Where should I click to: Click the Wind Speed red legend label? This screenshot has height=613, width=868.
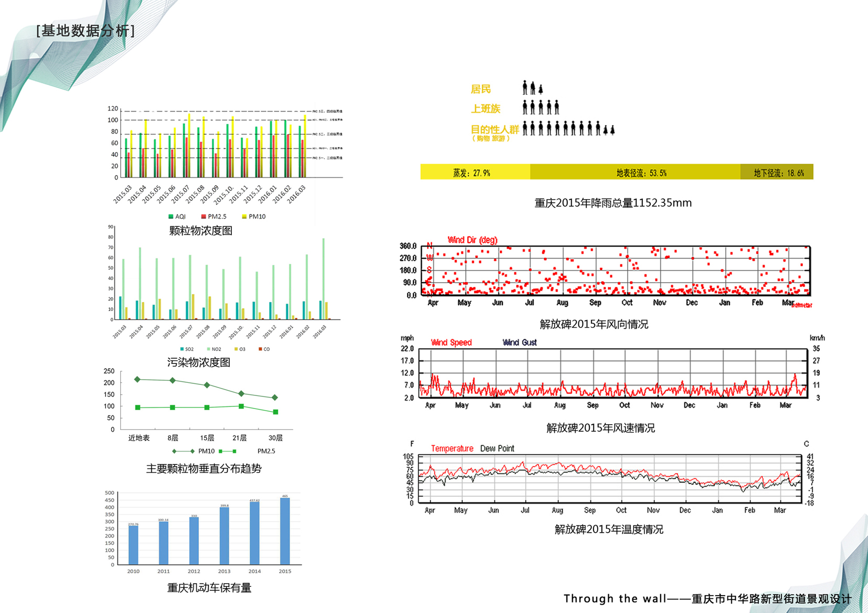point(451,343)
